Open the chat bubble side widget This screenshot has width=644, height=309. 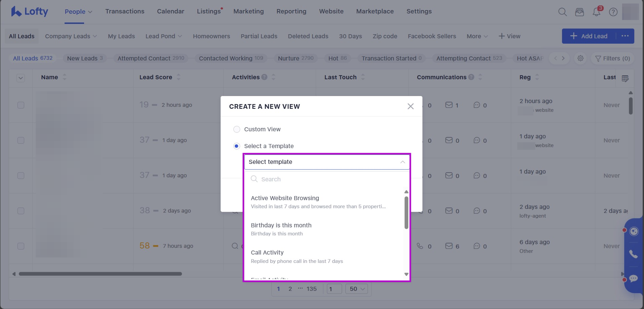coord(634,278)
